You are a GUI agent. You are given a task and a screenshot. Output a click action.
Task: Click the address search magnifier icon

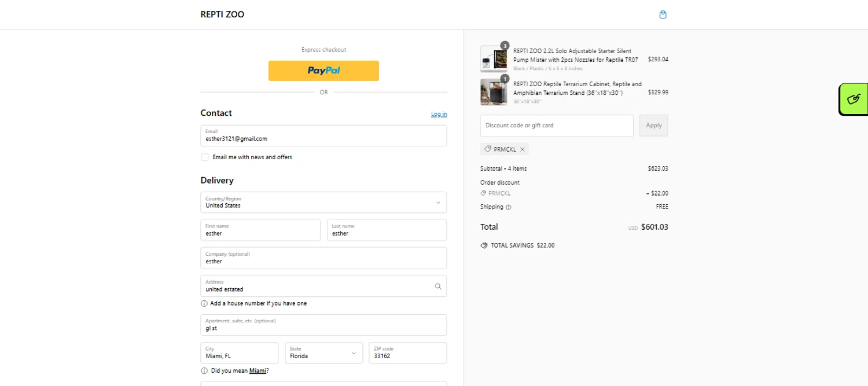(438, 286)
